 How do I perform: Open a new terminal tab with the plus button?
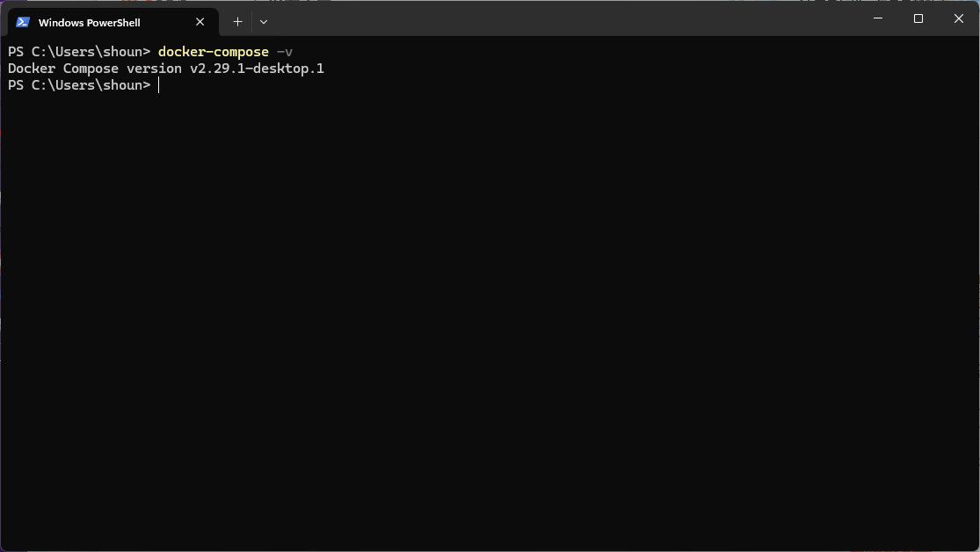(x=236, y=21)
